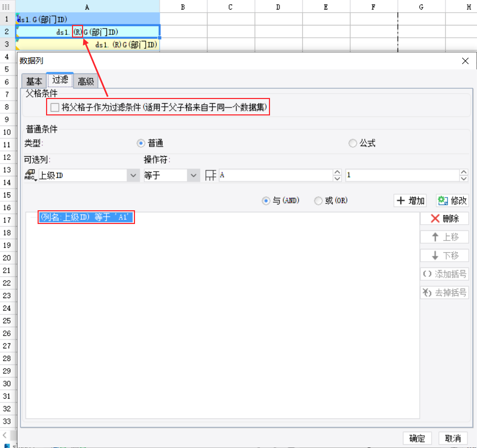Click the column type ABC icon
The height and width of the screenshot is (448, 477).
click(30, 175)
